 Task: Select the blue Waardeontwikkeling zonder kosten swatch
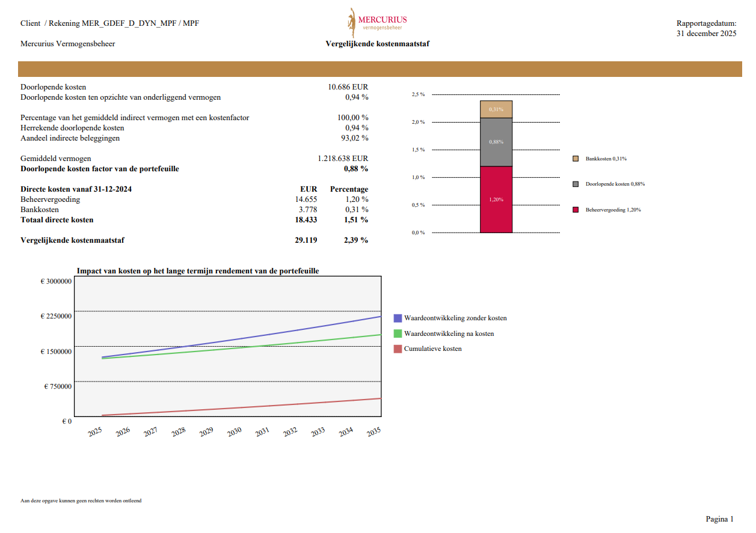(398, 318)
